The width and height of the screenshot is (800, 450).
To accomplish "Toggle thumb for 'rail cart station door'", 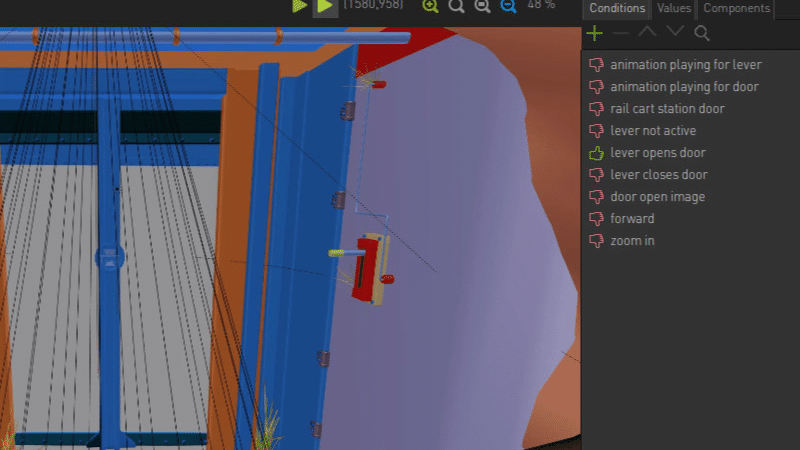I will (x=596, y=109).
